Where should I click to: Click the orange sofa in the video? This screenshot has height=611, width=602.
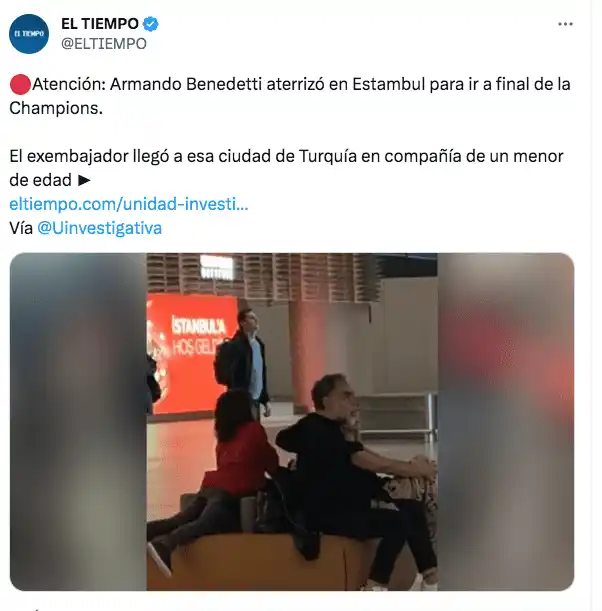pyautogui.click(x=273, y=561)
